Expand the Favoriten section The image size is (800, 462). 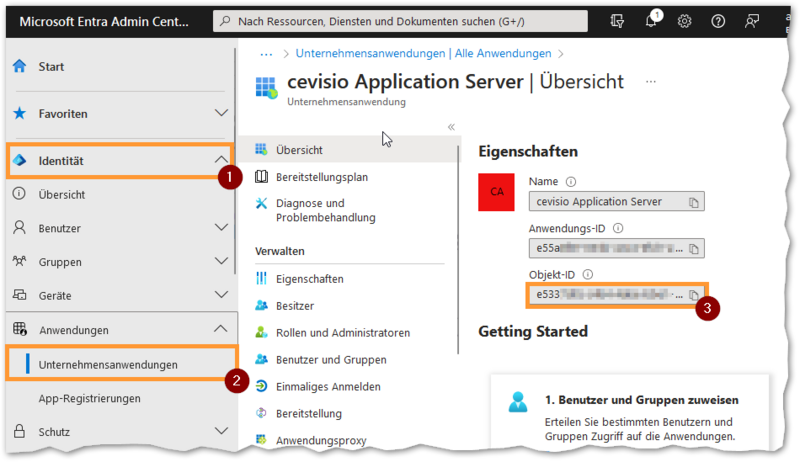[x=221, y=113]
